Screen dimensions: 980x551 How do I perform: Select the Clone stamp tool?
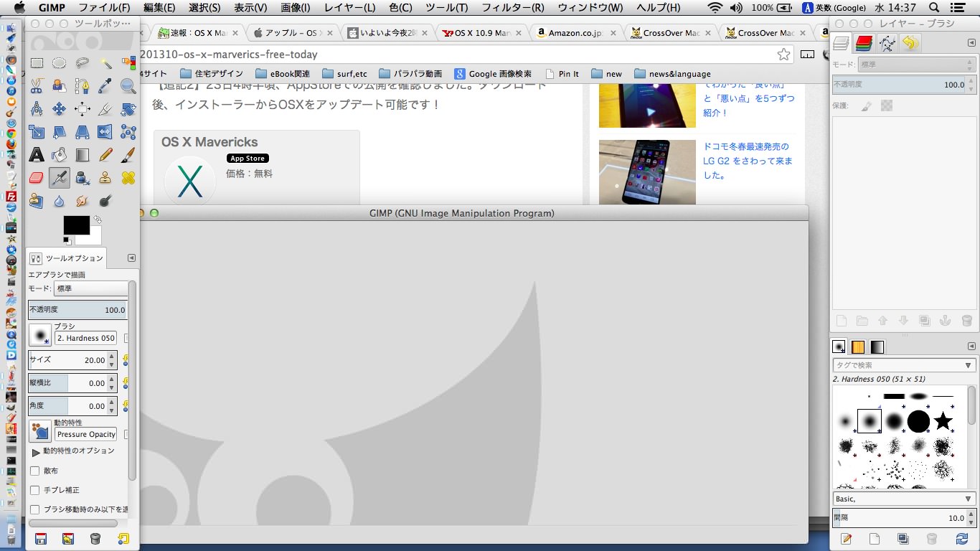pos(105,177)
